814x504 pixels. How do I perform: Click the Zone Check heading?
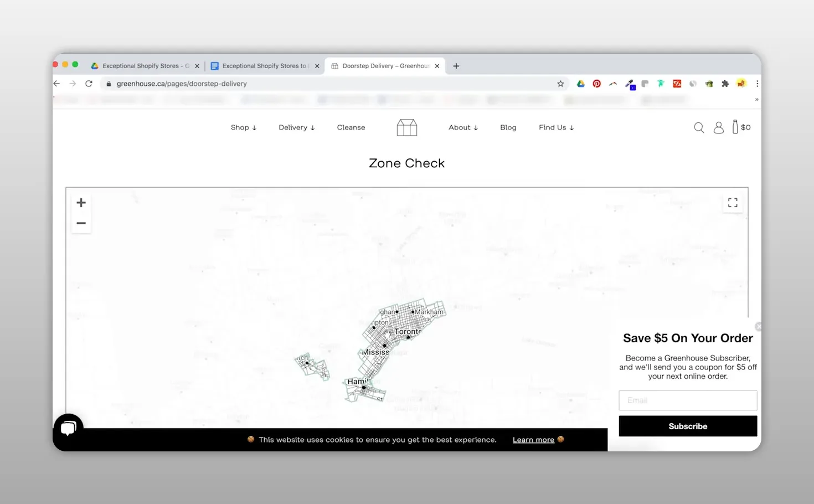coord(407,163)
